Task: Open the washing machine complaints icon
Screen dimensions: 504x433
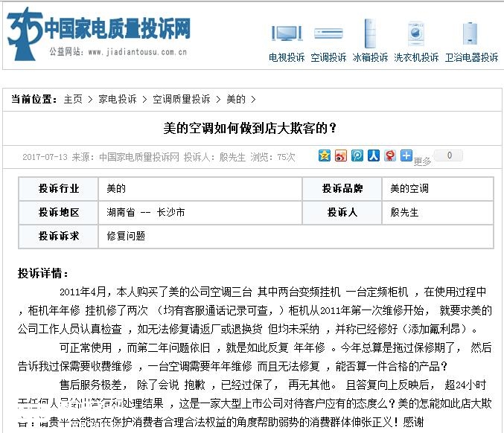Action: tap(416, 33)
